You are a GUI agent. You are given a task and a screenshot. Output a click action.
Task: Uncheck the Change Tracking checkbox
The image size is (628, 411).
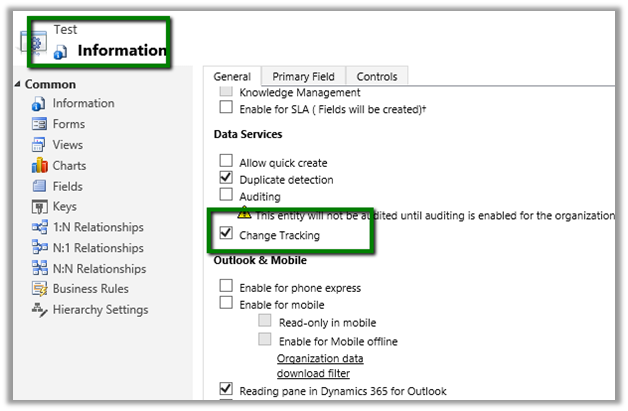(x=225, y=235)
